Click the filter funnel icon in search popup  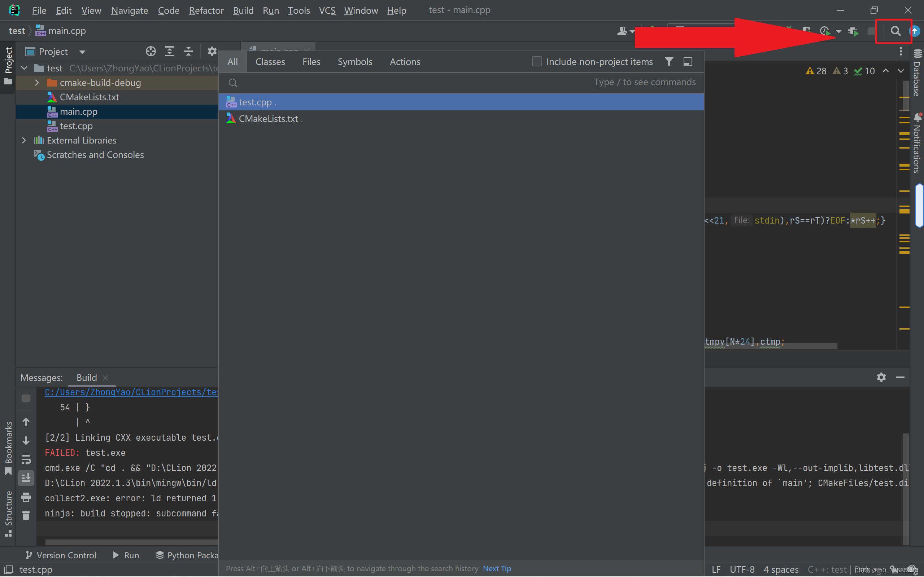click(x=668, y=61)
